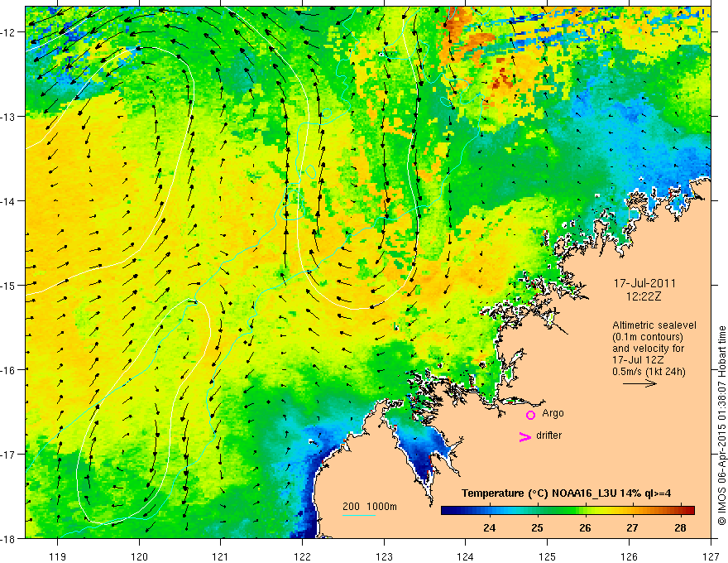The height and width of the screenshot is (563, 728).
Task: Click the cyan 200 1000m depth contour line sample
Action: pyautogui.click(x=358, y=515)
